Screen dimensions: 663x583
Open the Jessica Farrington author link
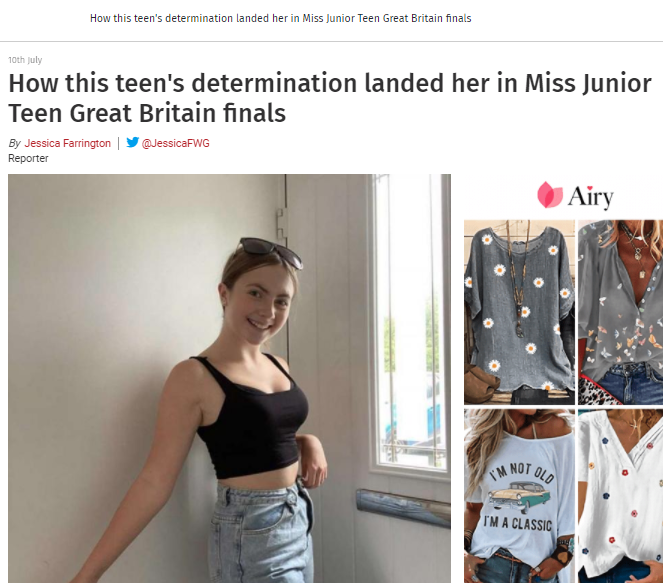(68, 143)
